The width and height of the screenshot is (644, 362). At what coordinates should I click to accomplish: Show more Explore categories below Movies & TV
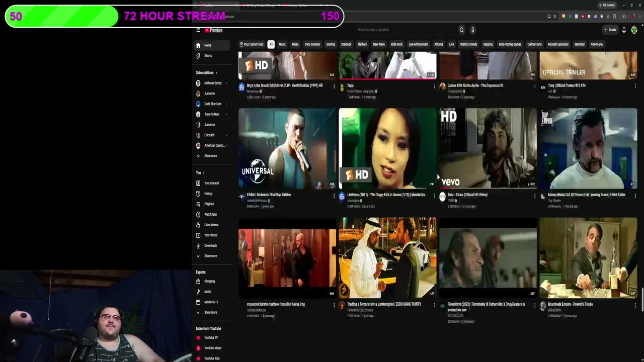(x=211, y=312)
